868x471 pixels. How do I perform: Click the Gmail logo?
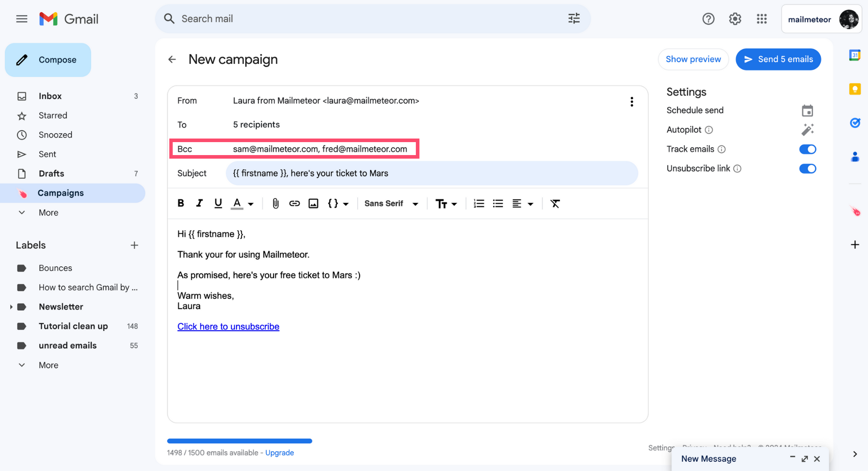coord(69,19)
